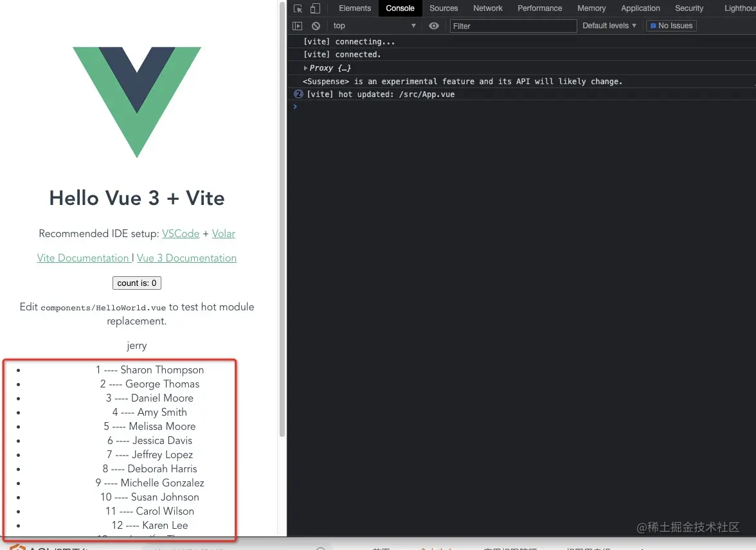The width and height of the screenshot is (756, 550).
Task: Click list item '11 ---- Carol Wilson'
Action: (149, 511)
